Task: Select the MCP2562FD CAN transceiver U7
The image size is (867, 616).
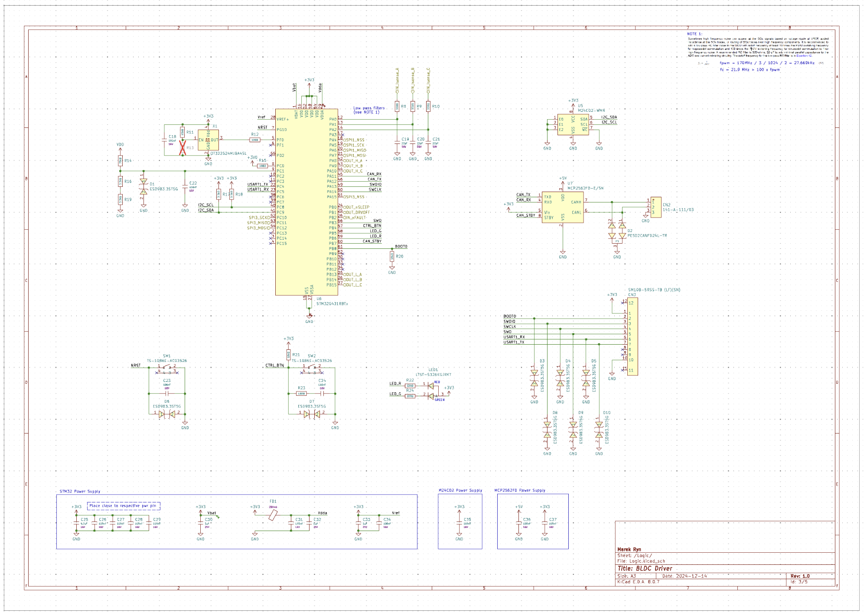Action: [x=562, y=208]
